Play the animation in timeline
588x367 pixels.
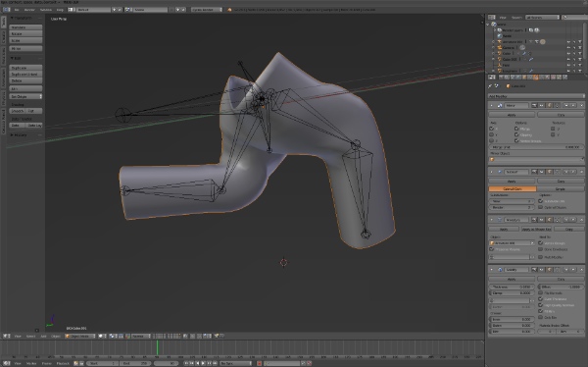click(203, 363)
